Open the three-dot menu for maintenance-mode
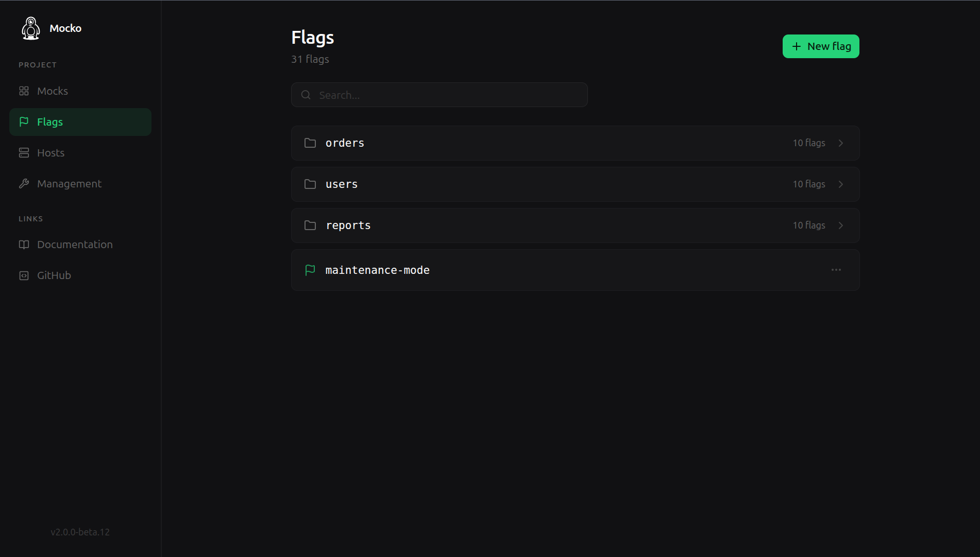Image resolution: width=980 pixels, height=557 pixels. (x=836, y=270)
